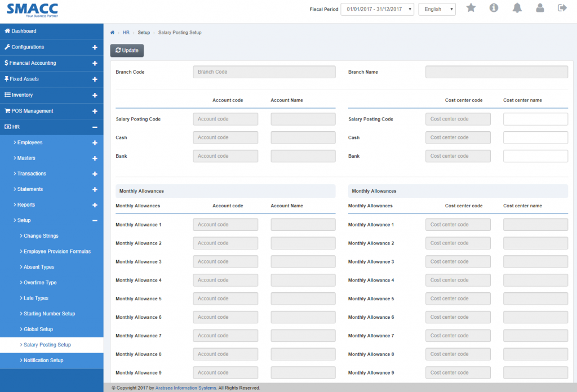
Task: Click the HR module icon in sidebar
Action: tap(7, 127)
